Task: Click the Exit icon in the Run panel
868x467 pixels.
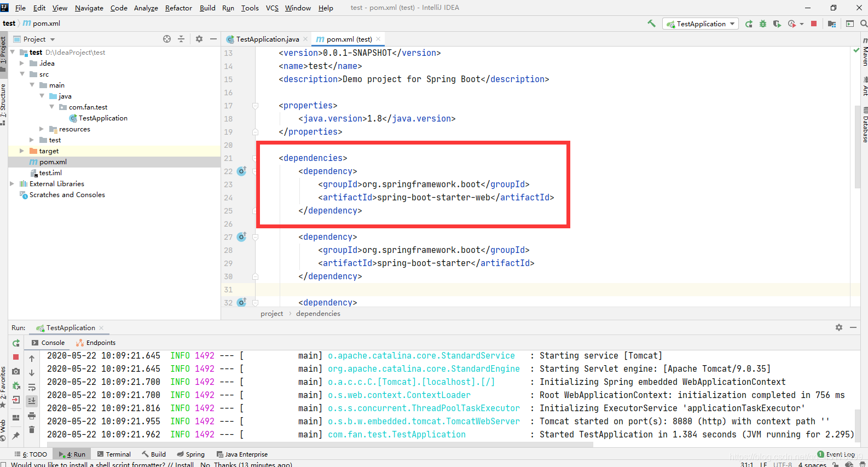Action: coord(16,400)
